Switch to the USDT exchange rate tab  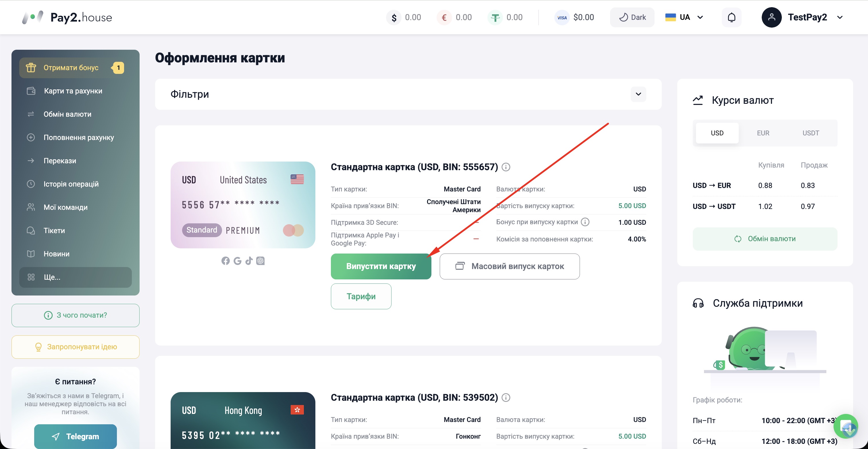pyautogui.click(x=811, y=133)
